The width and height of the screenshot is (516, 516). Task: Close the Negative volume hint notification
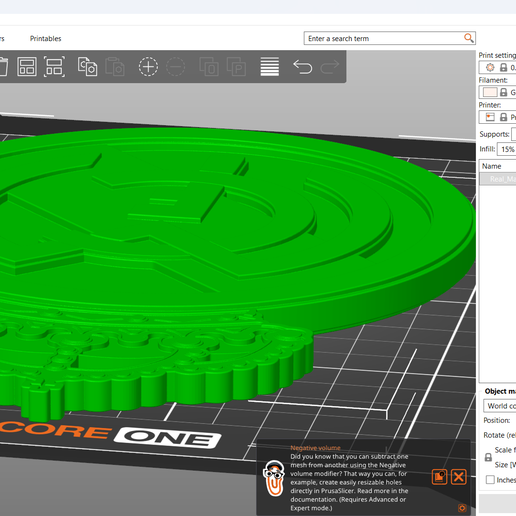(459, 477)
